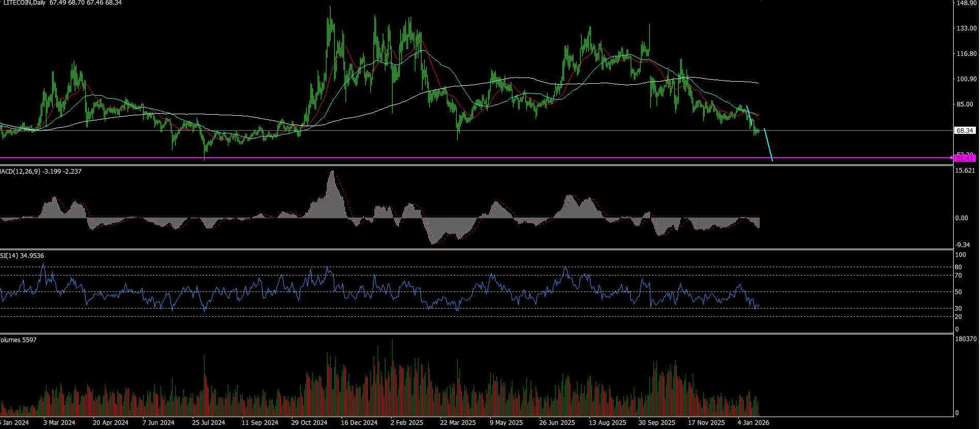This screenshot has width=980, height=429.
Task: Click the 100.90 price axis value
Action: tap(966, 79)
